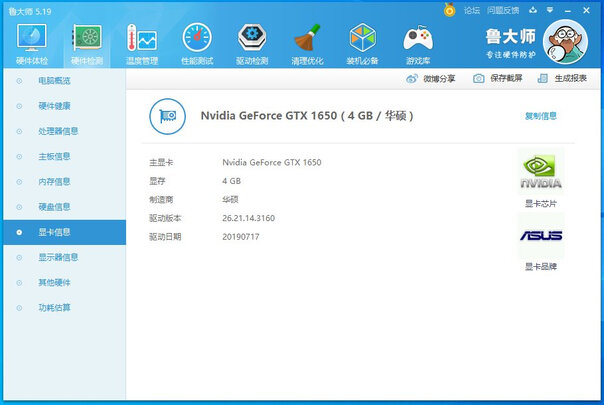Click 复制信息 copy info link
This screenshot has height=405, width=604.
click(x=540, y=116)
